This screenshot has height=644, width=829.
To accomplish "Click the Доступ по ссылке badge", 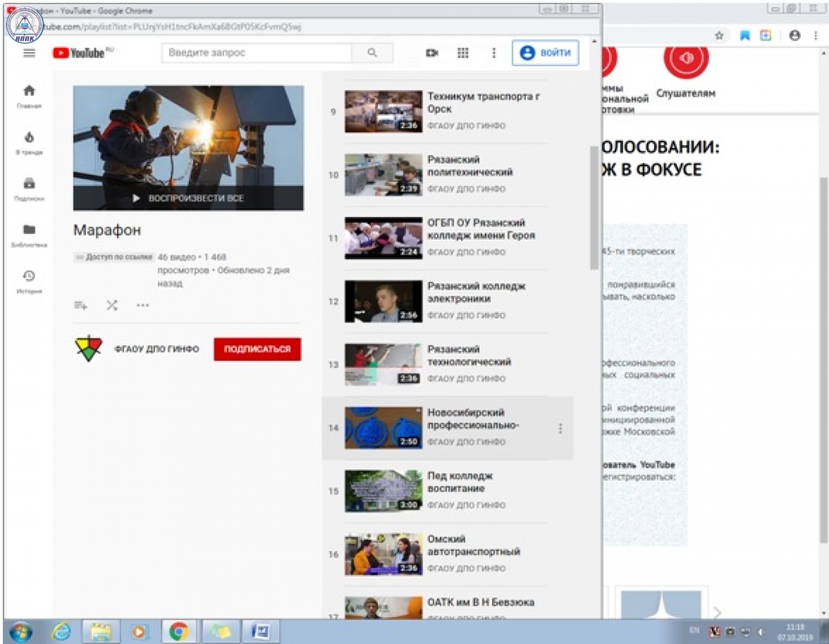I will tap(114, 257).
